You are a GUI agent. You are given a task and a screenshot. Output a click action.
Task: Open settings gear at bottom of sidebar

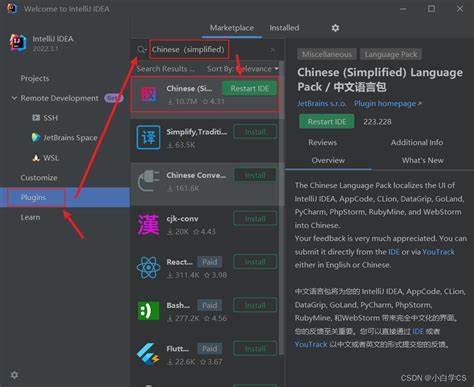(x=14, y=375)
